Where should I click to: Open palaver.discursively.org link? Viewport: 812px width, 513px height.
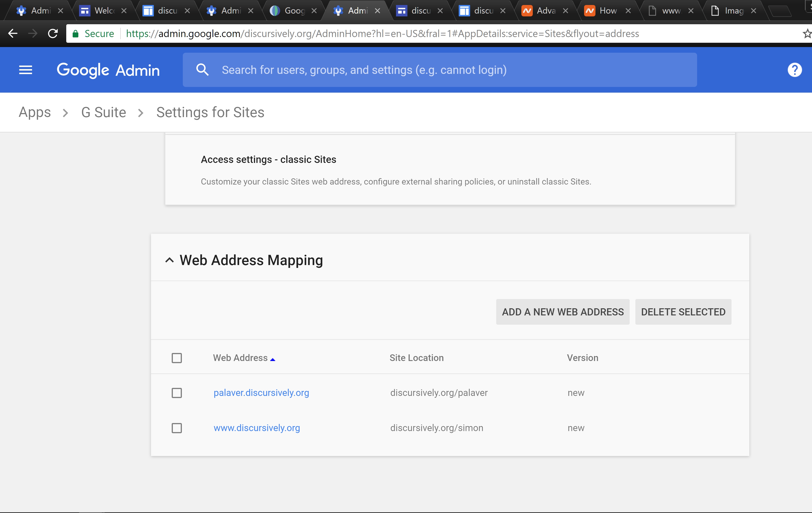coord(261,393)
